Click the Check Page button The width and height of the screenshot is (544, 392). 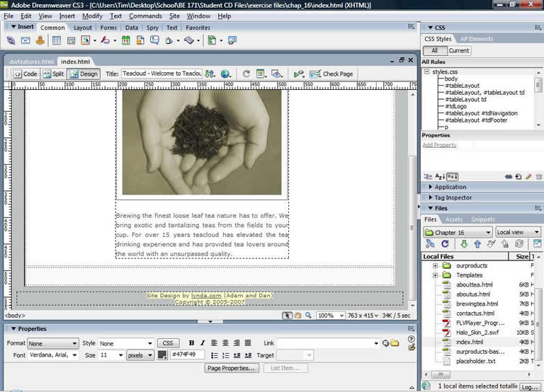click(331, 74)
